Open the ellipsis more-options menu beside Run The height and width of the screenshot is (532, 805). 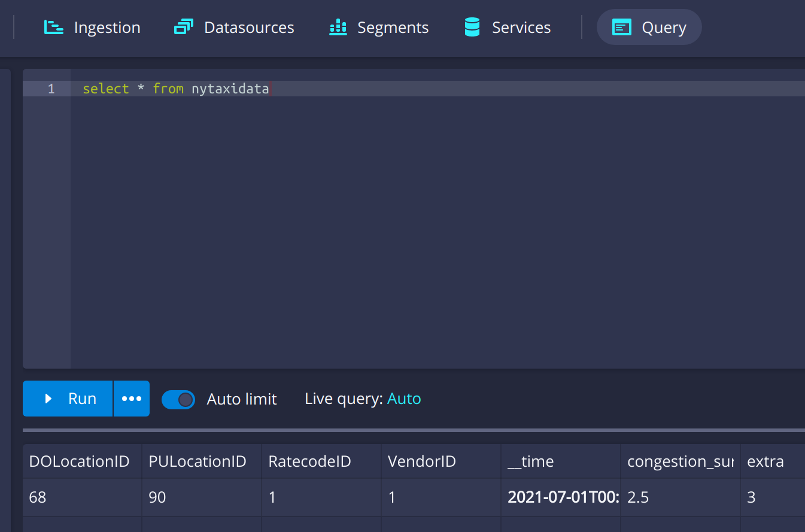(x=131, y=399)
